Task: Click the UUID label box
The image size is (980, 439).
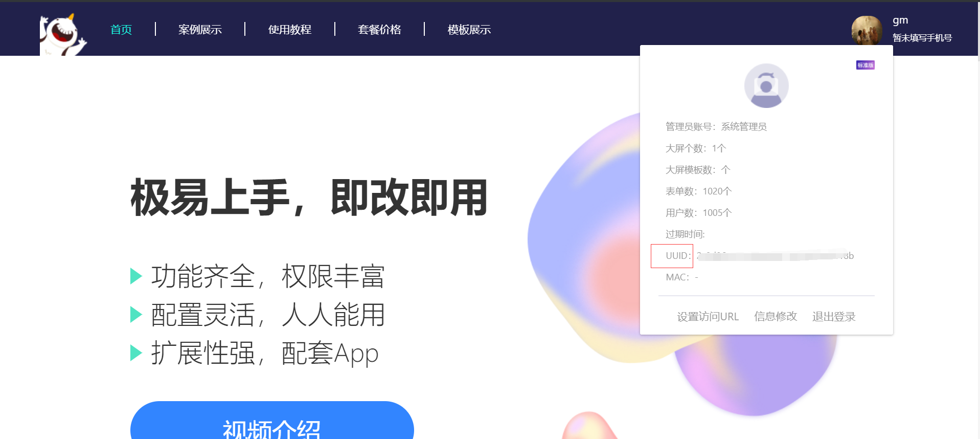Action: pos(672,256)
